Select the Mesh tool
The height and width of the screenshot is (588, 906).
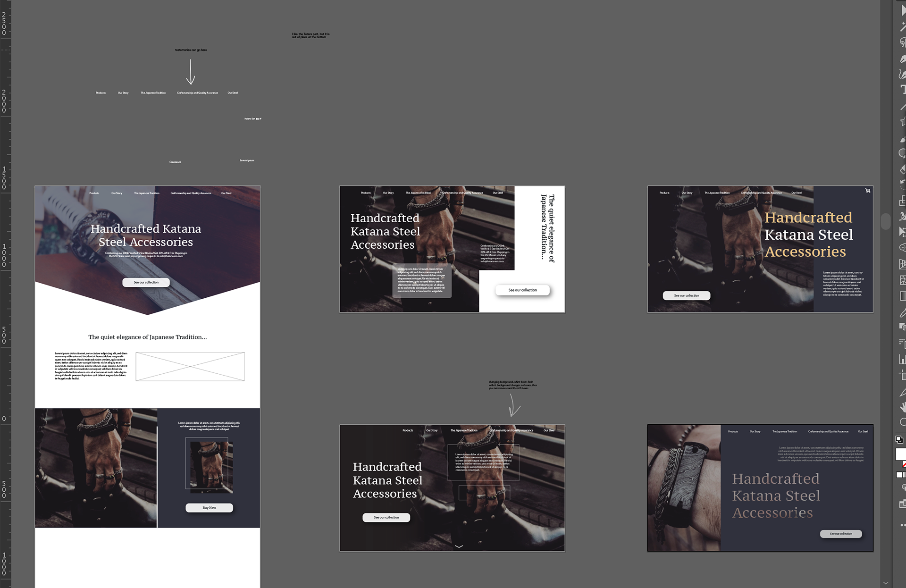point(902,280)
